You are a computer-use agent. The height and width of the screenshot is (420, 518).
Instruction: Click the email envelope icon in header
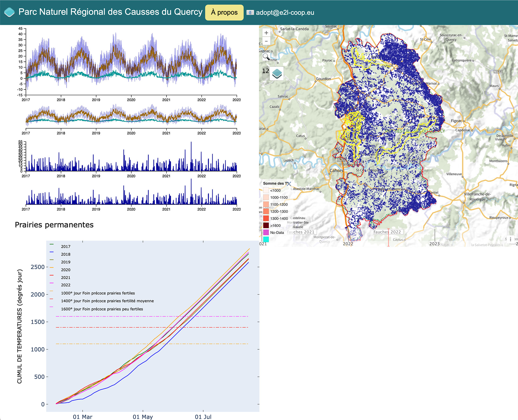[250, 12]
